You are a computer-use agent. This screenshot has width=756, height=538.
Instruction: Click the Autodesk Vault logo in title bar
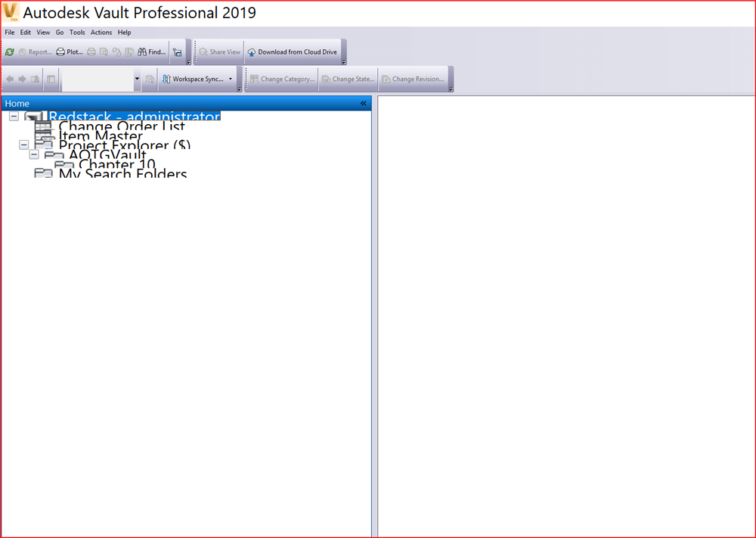tap(11, 13)
